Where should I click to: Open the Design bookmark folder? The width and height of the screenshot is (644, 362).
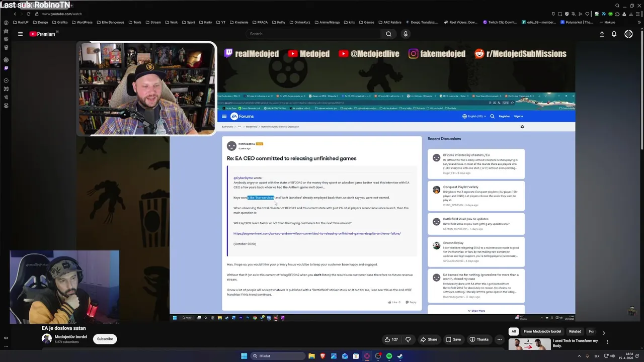40,22
